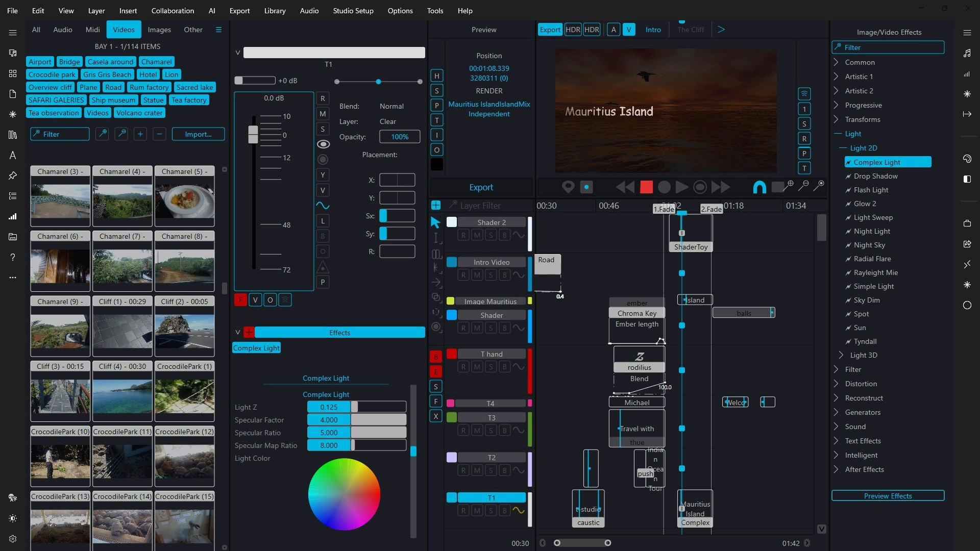Image resolution: width=980 pixels, height=551 pixels.
Task: Toggle the opacity eye icon in layer properties
Action: pos(323,144)
